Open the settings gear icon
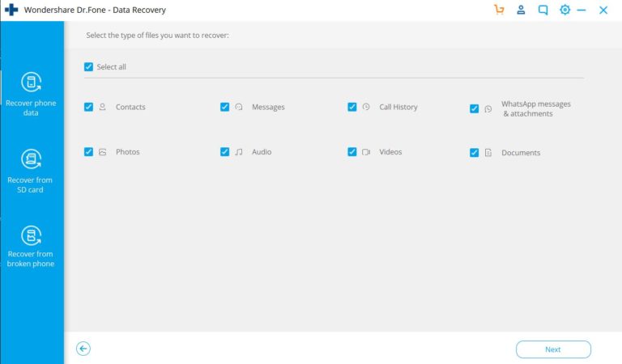622x364 pixels. tap(564, 10)
